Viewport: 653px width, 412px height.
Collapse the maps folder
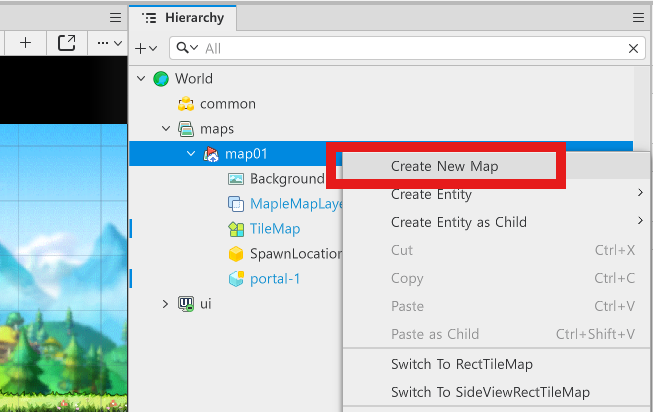click(x=166, y=128)
